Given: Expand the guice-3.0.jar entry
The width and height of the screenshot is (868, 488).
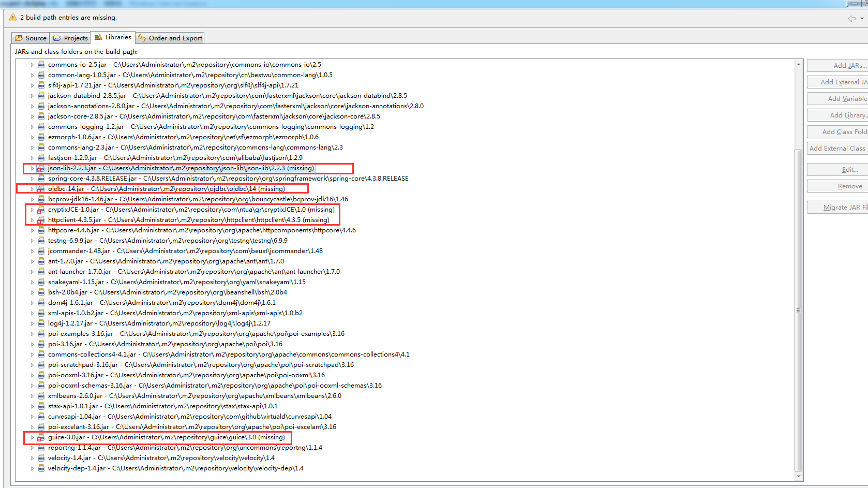Looking at the screenshot, I should click(32, 437).
